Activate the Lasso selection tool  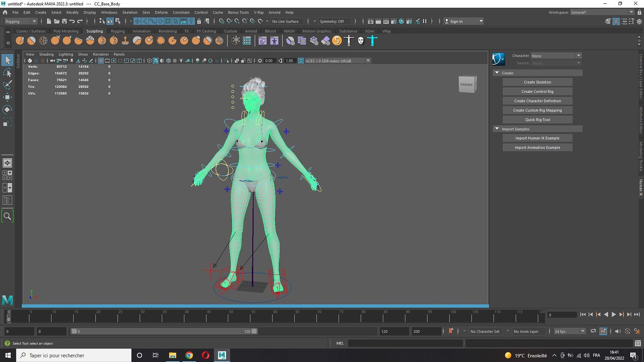click(7, 72)
